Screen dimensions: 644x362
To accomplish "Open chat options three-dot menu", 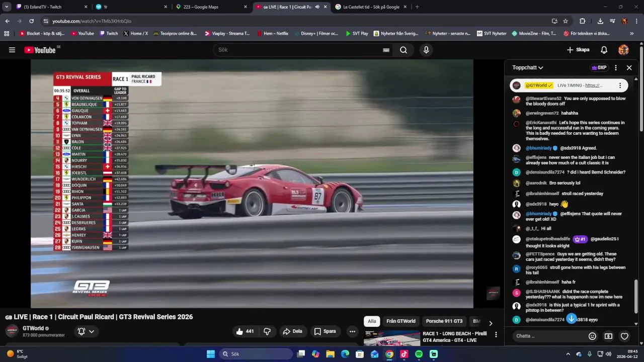I will [616, 67].
